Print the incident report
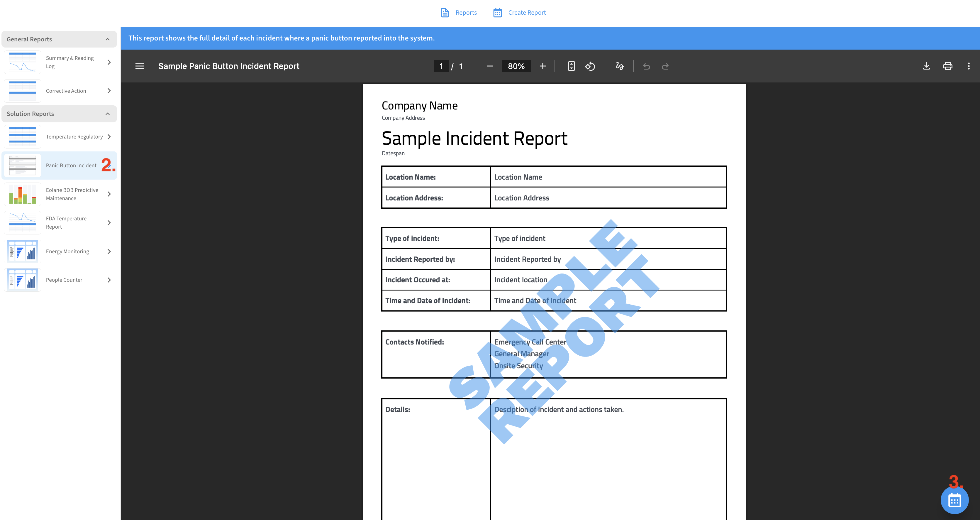Image resolution: width=980 pixels, height=520 pixels. [947, 66]
